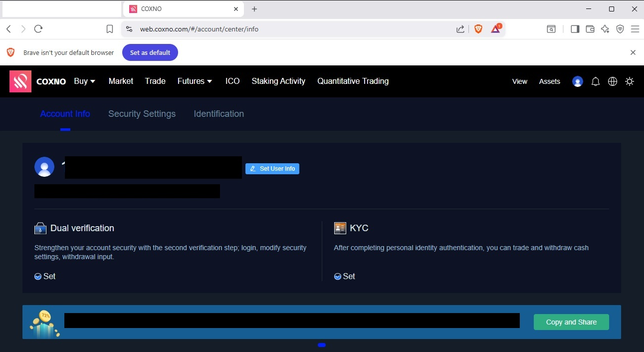Open Leo AI sparkle icon

click(605, 29)
